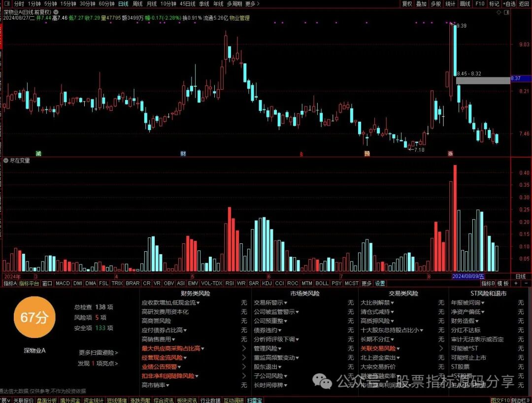Click 复权 toolbar button
532x403 pixels.
coord(407,4)
